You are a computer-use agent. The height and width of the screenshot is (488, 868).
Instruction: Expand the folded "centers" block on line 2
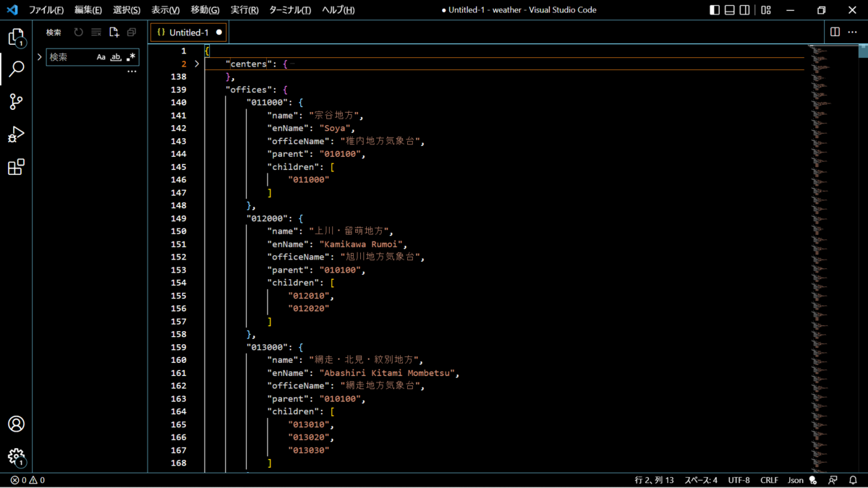point(197,64)
